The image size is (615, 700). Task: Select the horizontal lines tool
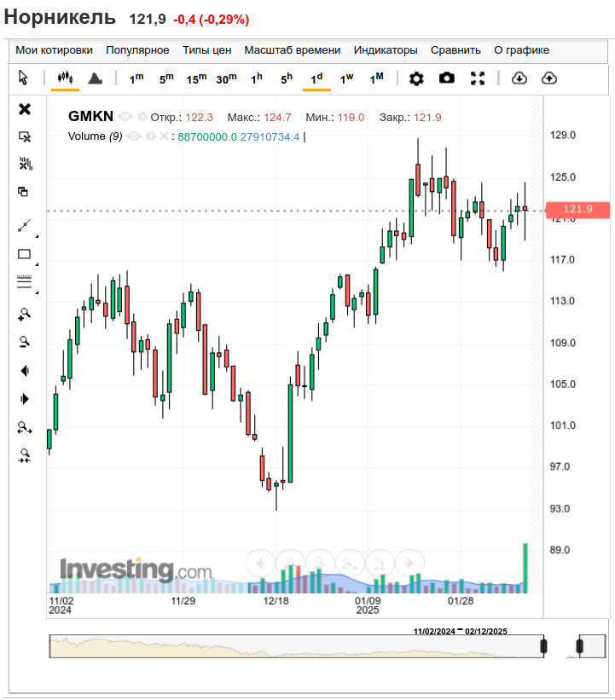pos(24,281)
